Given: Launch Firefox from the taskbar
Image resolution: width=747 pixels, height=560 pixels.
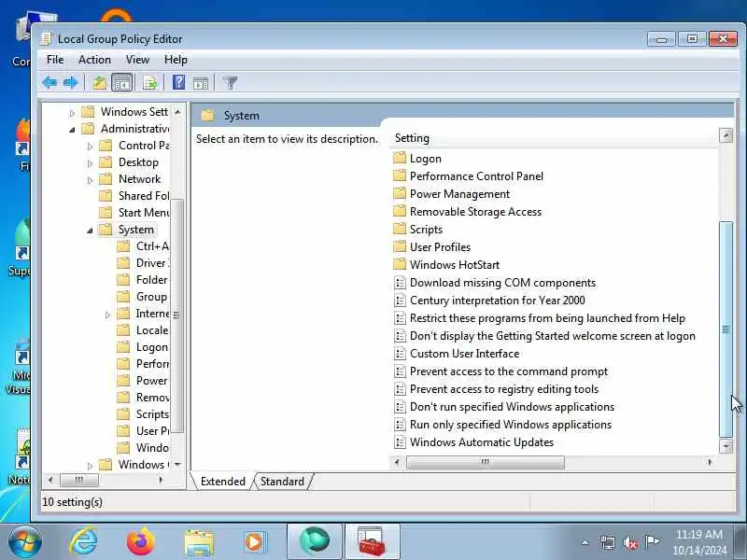Looking at the screenshot, I should pyautogui.click(x=141, y=541).
